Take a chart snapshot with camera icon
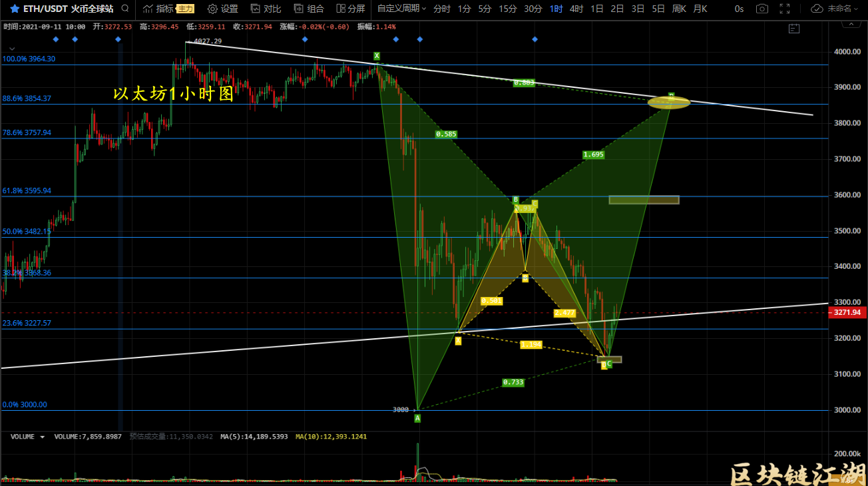Screen dimensions: 868x486 [763, 9]
